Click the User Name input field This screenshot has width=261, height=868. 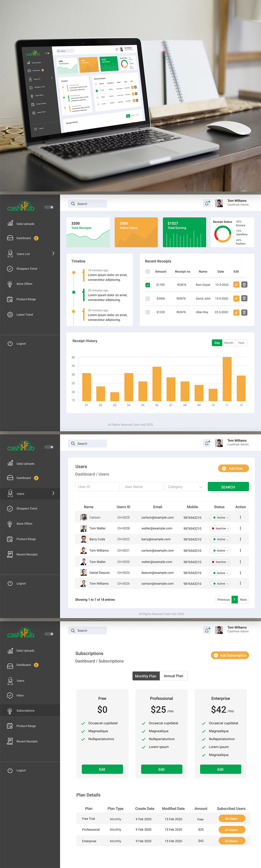(x=142, y=487)
